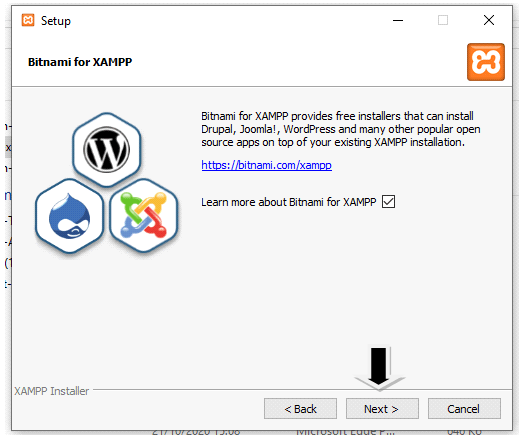The height and width of the screenshot is (435, 519).
Task: Open the https://bitnami.com/xampp link
Action: tap(266, 165)
